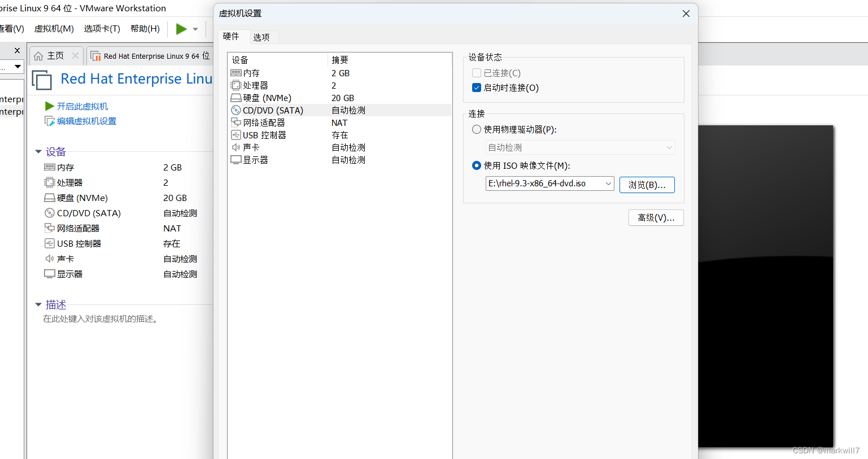Click the memory icon in dialog device list

[x=236, y=73]
